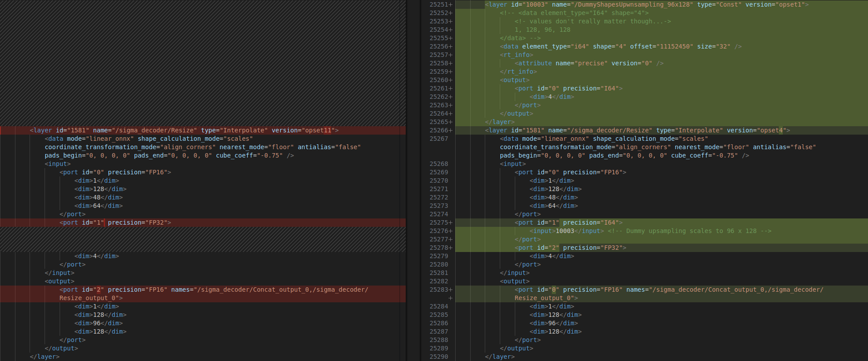Click <dim>96</dim> in the left pane
The height and width of the screenshot is (361, 868).
coord(98,323)
